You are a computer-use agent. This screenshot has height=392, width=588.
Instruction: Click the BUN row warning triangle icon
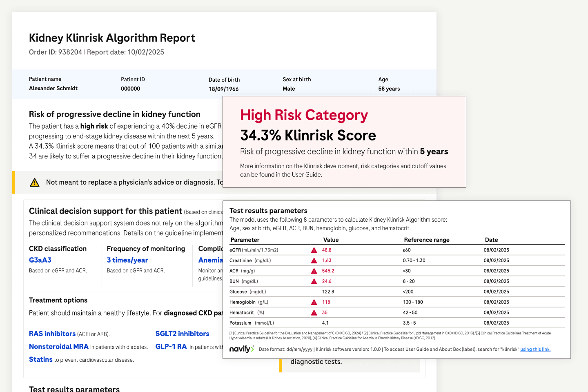[314, 281]
